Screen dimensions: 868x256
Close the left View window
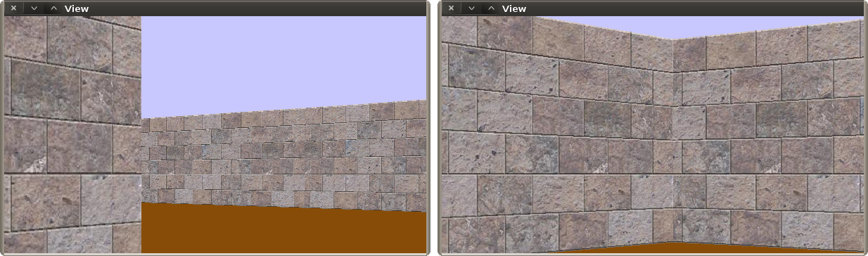tap(13, 8)
